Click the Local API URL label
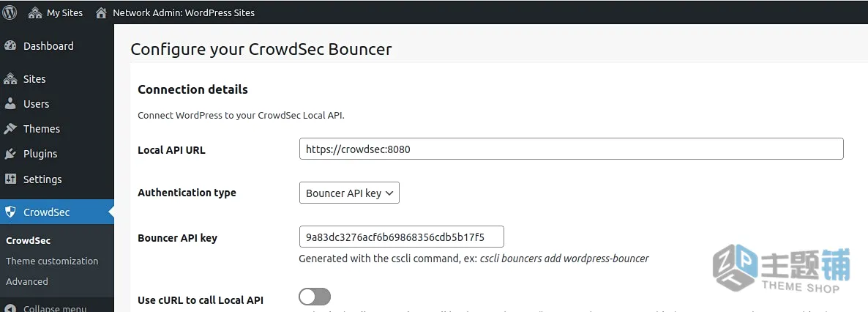The height and width of the screenshot is (312, 868). click(171, 149)
